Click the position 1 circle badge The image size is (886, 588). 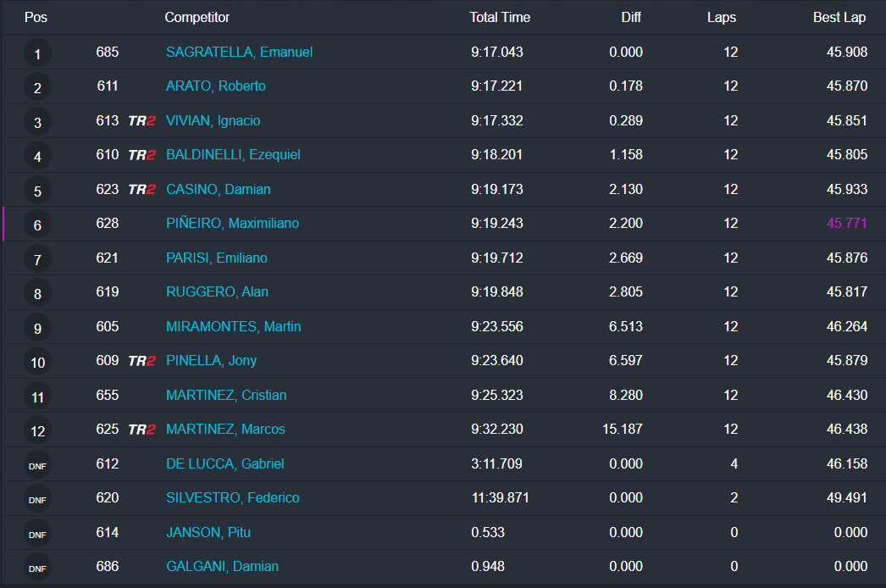point(37,55)
